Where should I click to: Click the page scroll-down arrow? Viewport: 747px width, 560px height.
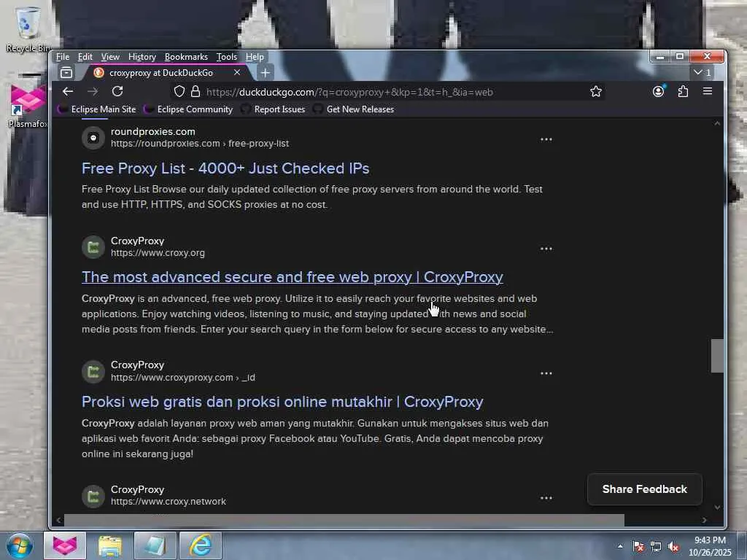pyautogui.click(x=717, y=507)
